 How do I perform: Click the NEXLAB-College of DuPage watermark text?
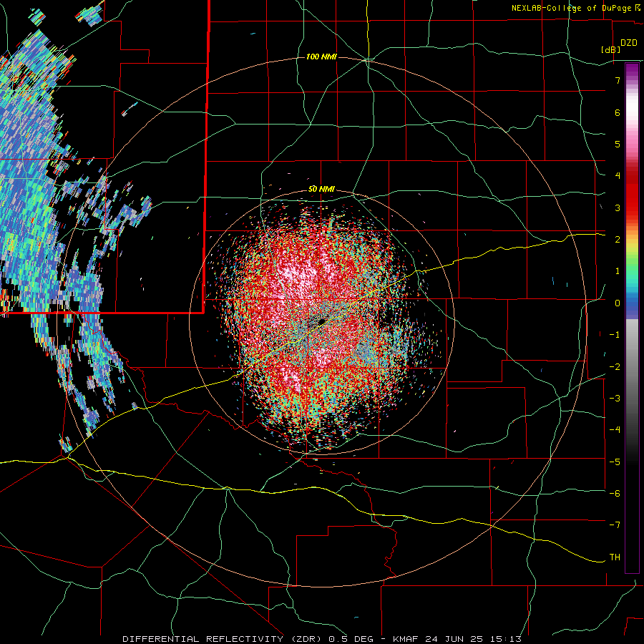coord(571,8)
